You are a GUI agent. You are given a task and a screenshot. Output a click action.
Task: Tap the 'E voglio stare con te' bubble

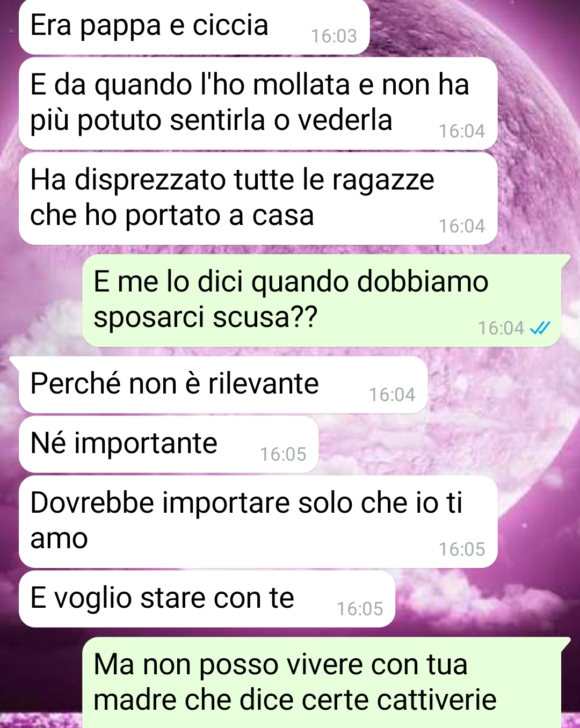click(x=207, y=599)
